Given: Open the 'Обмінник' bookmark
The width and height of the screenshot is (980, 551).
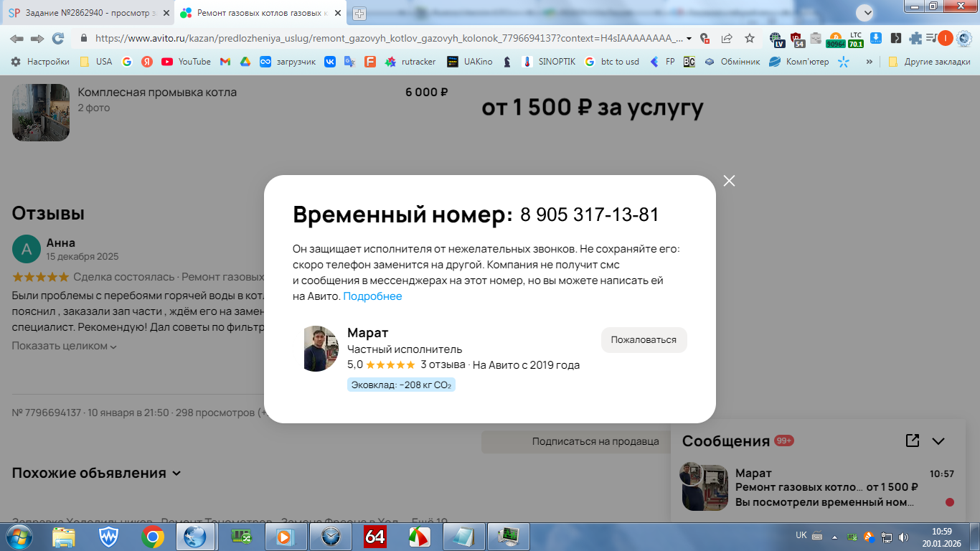Looking at the screenshot, I should 732,62.
